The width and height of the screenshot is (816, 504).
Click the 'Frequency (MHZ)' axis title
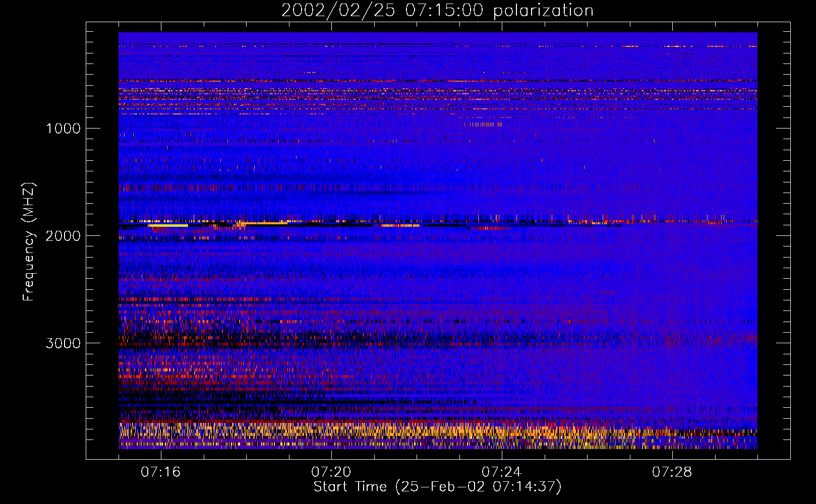29,241
